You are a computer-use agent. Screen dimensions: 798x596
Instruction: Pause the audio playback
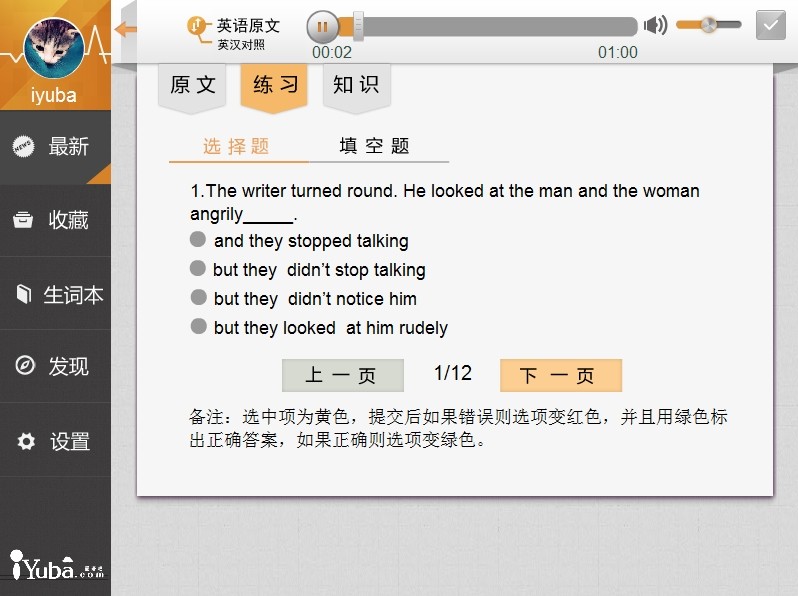tap(322, 26)
